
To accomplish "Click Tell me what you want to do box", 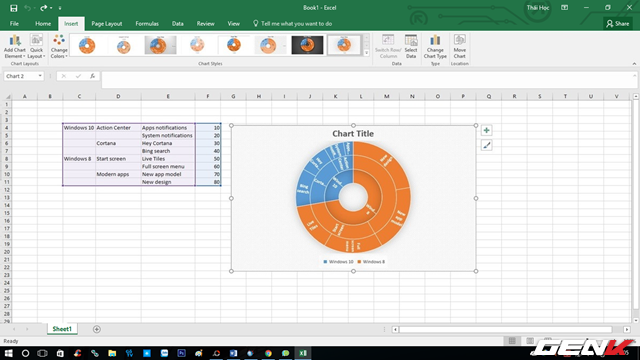I will tap(292, 24).
